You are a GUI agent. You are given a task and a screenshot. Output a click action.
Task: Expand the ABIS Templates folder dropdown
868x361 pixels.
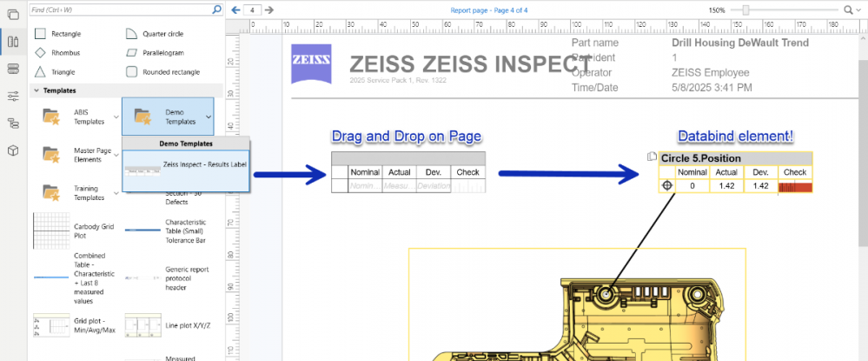click(116, 117)
